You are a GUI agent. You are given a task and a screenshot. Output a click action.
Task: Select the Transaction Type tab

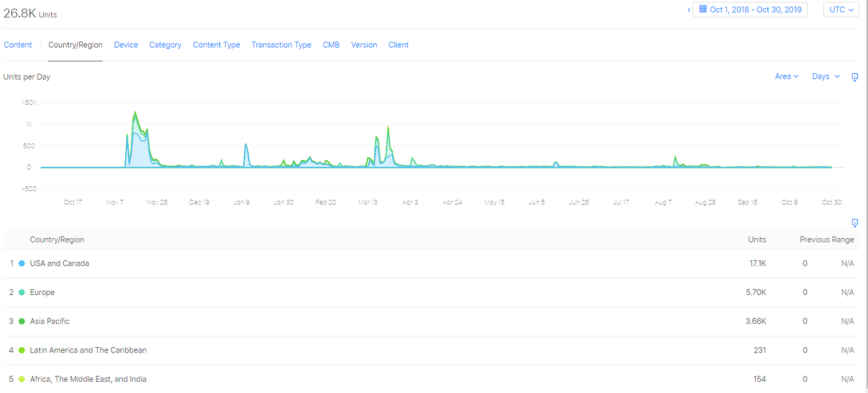click(281, 45)
